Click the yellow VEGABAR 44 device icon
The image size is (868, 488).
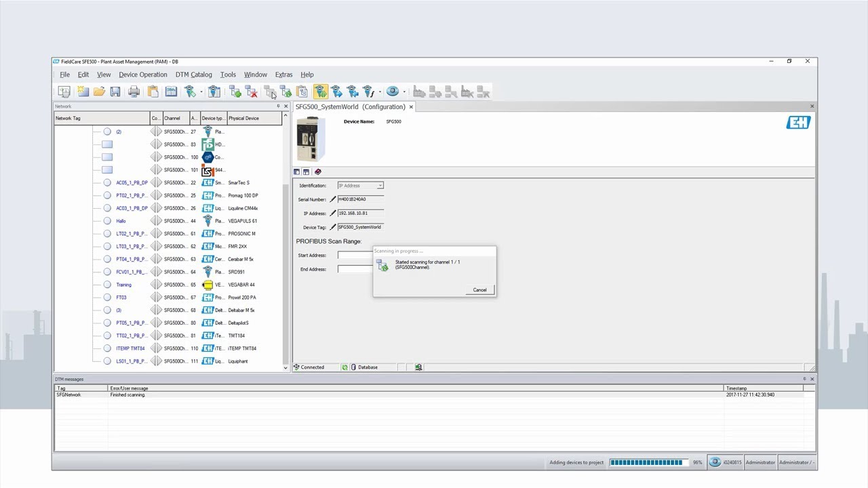tap(208, 285)
